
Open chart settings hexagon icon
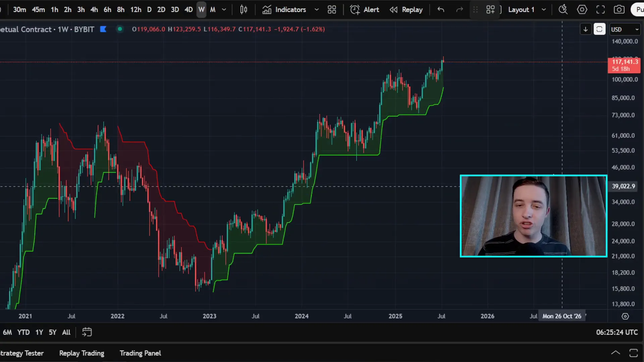click(582, 10)
